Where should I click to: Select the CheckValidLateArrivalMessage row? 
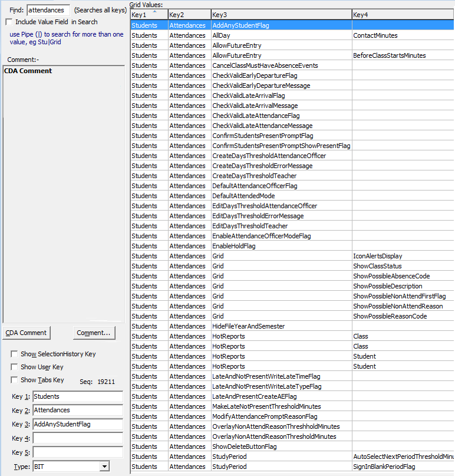click(x=292, y=106)
